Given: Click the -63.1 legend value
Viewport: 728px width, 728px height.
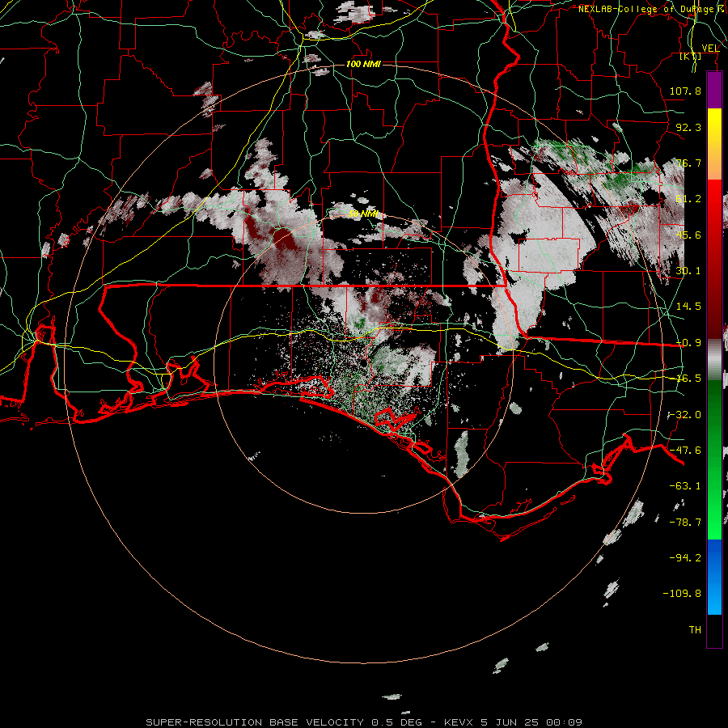Looking at the screenshot, I should (685, 486).
